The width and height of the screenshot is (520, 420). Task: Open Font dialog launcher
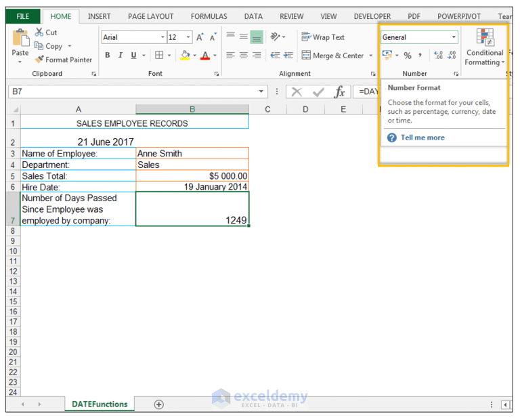[x=217, y=74]
